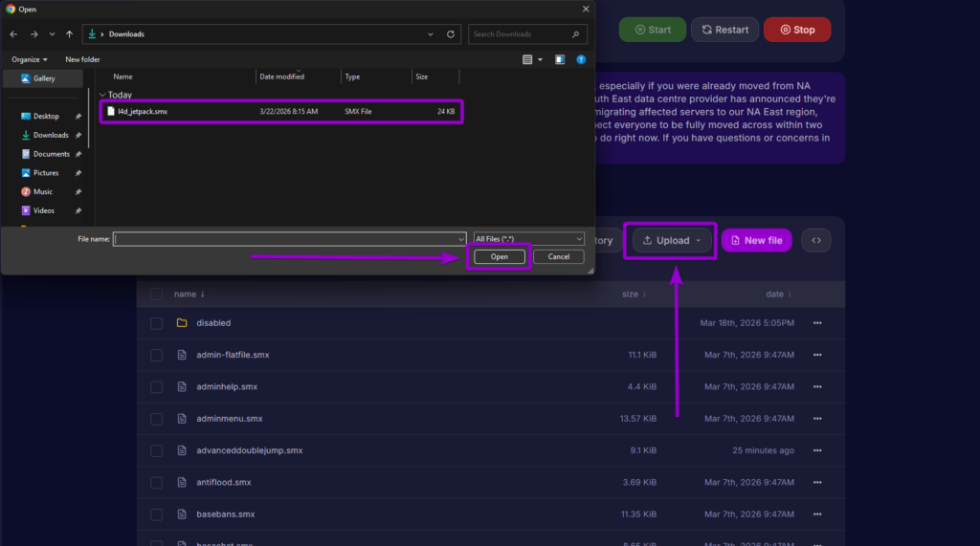Open more options for admin-flatfile.smx
The width and height of the screenshot is (980, 546).
tap(817, 355)
